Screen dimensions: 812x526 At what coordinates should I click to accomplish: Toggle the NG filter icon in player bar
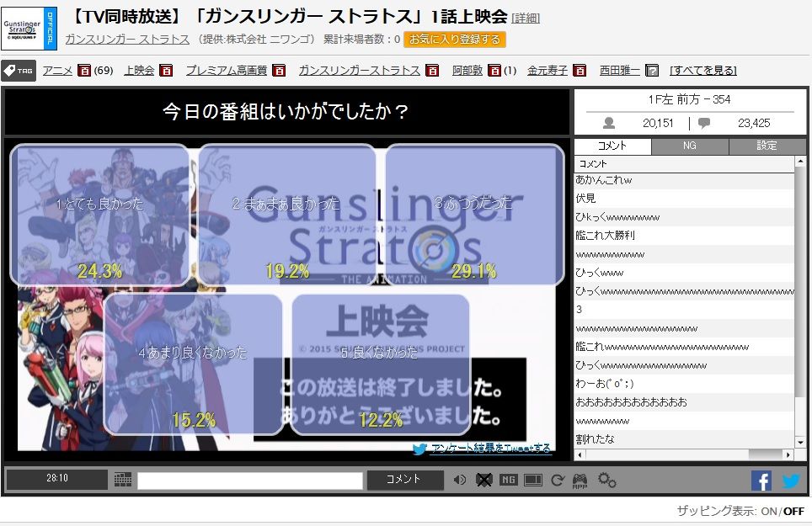(508, 480)
